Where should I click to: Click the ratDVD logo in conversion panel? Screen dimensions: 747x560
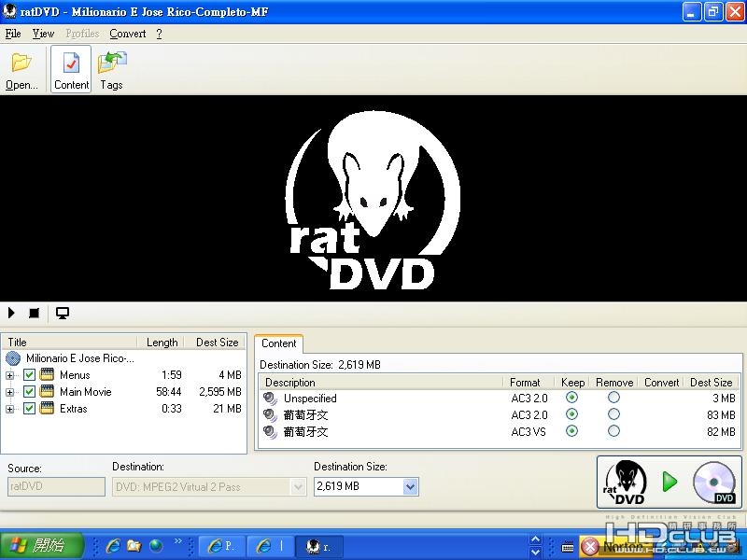(625, 483)
